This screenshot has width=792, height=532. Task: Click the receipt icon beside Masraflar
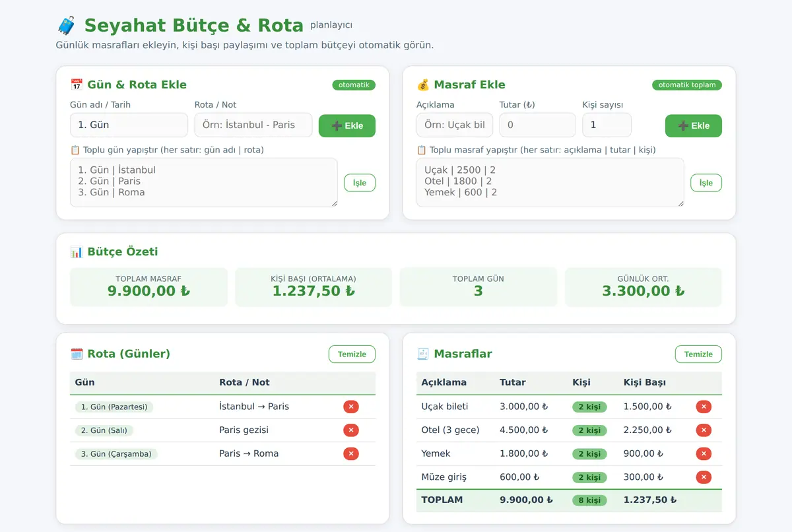423,354
